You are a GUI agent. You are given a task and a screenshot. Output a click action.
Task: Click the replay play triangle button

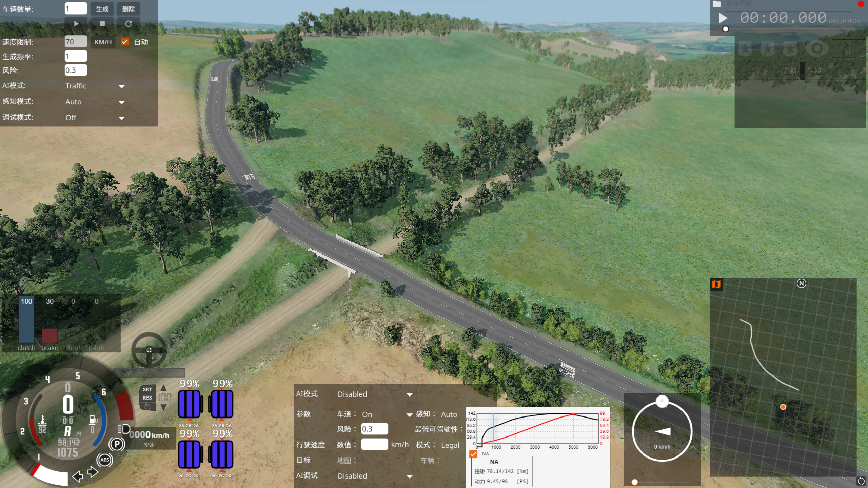(723, 18)
